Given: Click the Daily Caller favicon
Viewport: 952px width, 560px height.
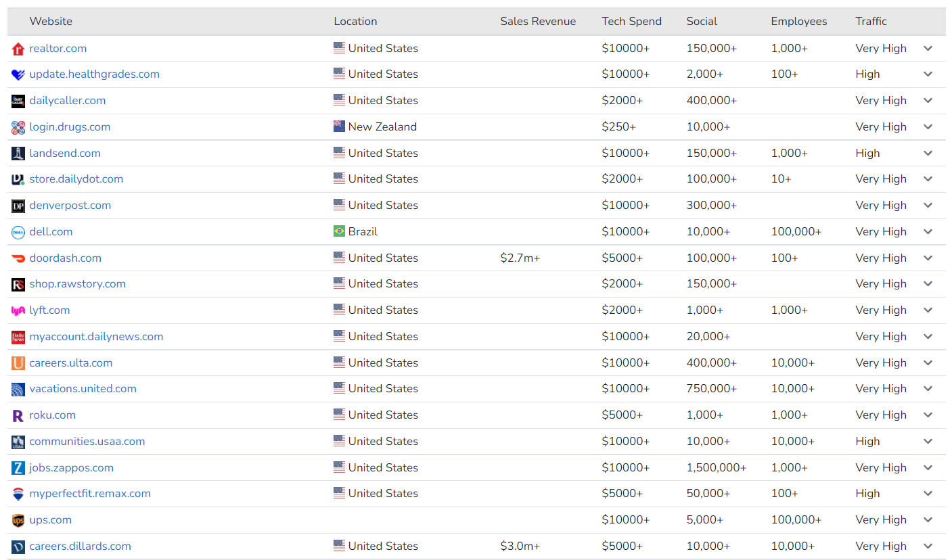Looking at the screenshot, I should tap(18, 101).
